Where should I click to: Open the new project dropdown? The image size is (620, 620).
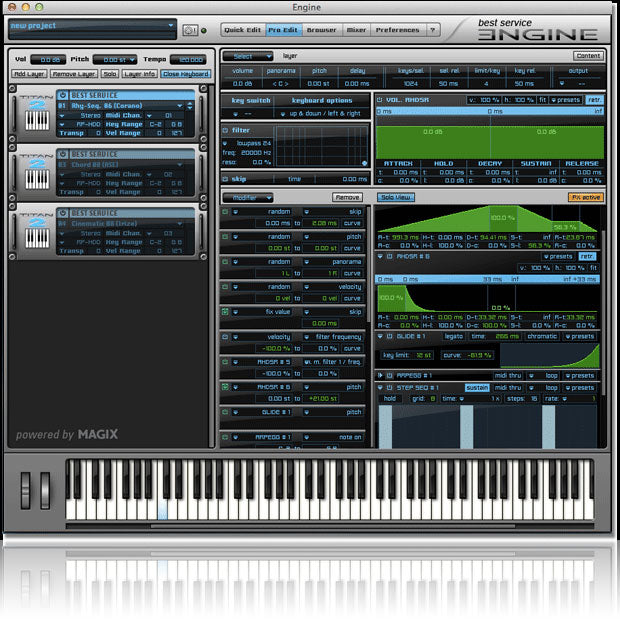coord(171,25)
